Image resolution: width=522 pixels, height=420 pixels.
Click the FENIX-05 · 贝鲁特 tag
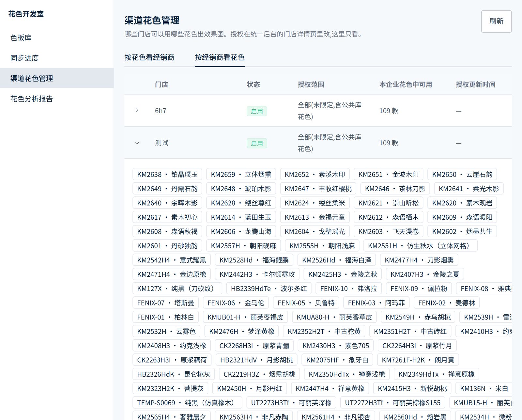306,303
